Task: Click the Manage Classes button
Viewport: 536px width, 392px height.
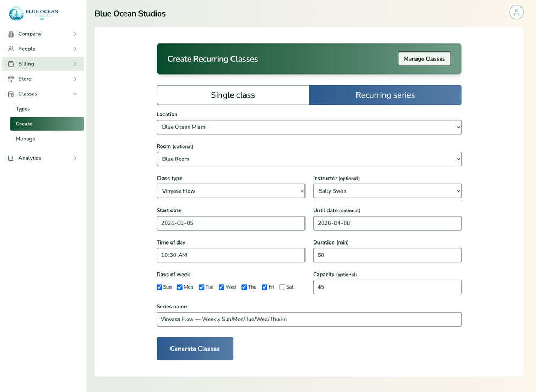Action: tap(424, 59)
